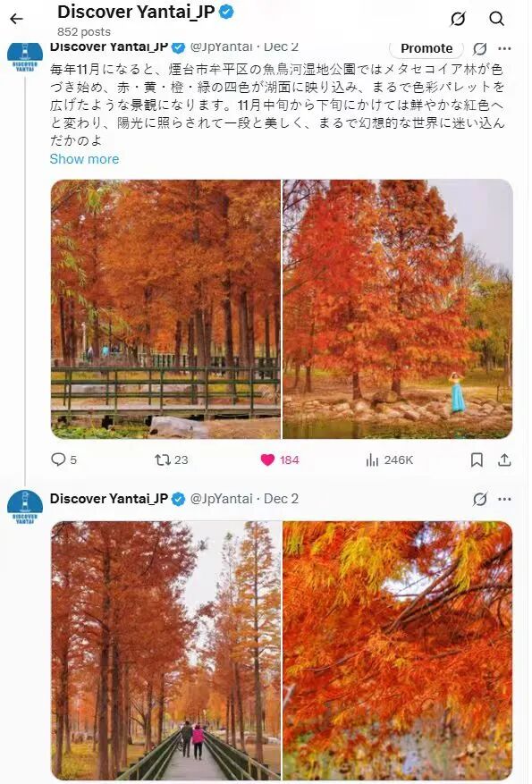Share the first post via upload icon

pyautogui.click(x=504, y=459)
